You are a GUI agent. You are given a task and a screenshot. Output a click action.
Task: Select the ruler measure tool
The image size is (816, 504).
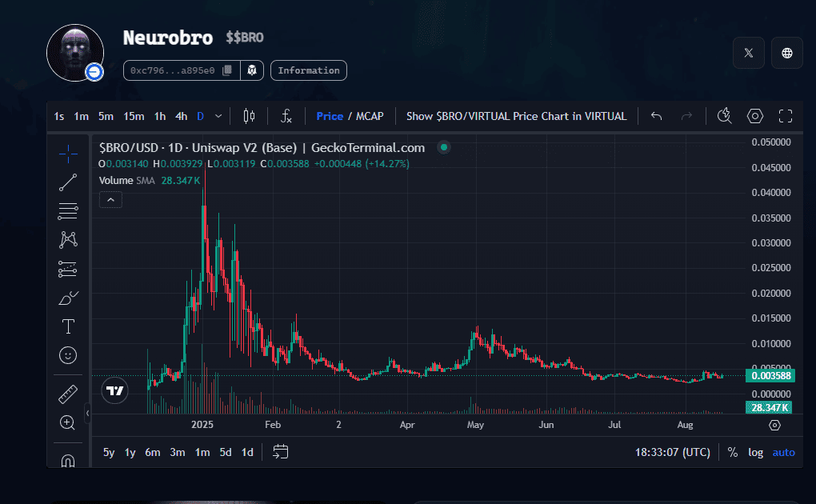(x=68, y=394)
